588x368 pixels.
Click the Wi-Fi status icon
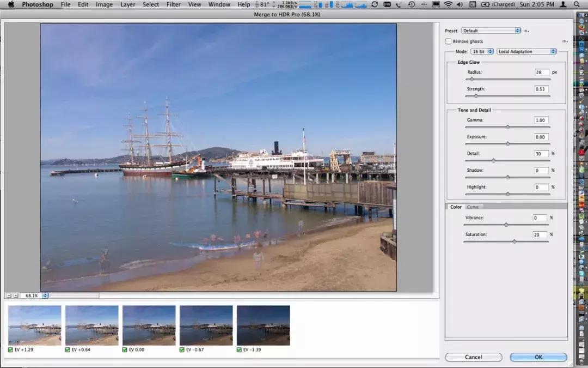[x=448, y=4]
